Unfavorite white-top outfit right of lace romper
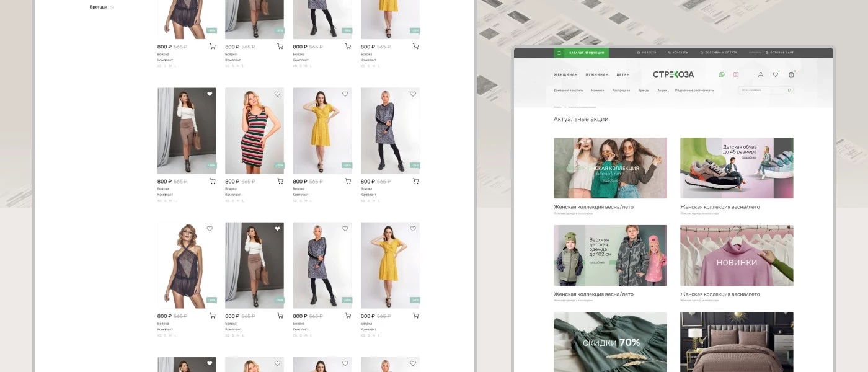Image resolution: width=868 pixels, height=372 pixels. (x=277, y=229)
